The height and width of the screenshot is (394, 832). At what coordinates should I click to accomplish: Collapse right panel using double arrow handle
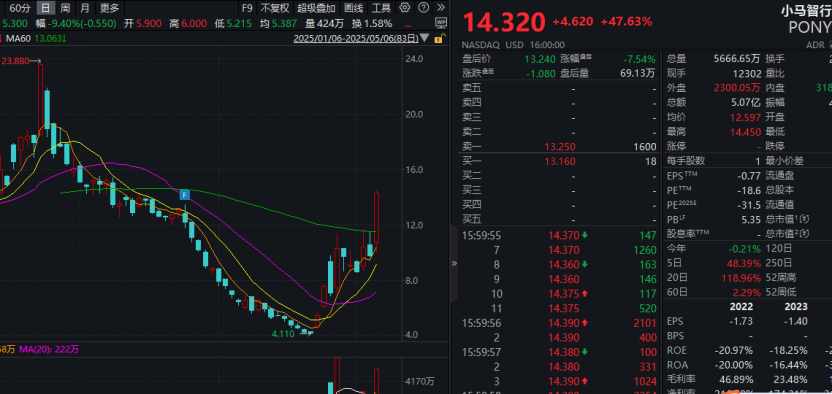click(x=454, y=263)
